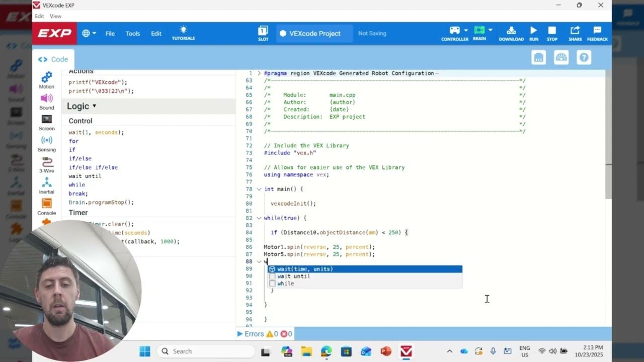Stop the running project
This screenshot has width=644, height=362.
click(552, 33)
